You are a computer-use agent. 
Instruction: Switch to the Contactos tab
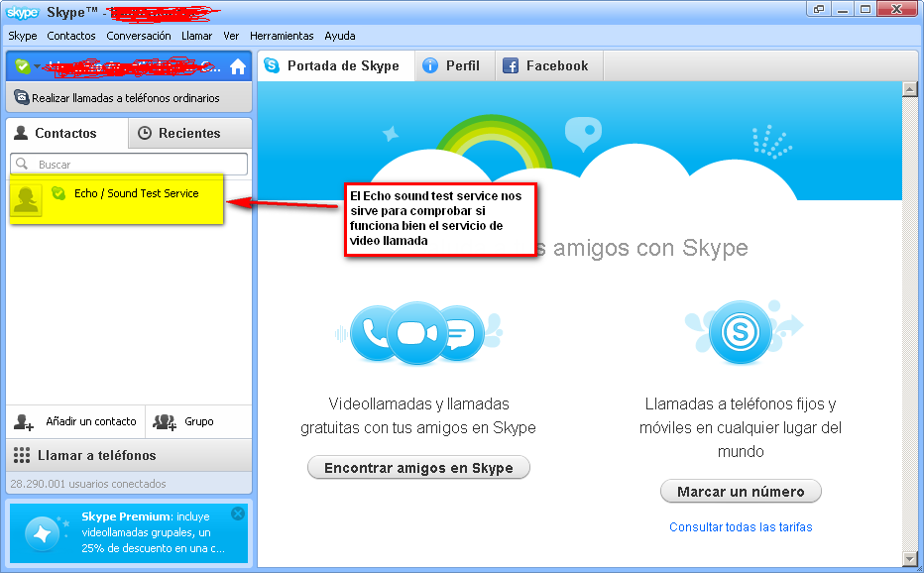click(66, 133)
